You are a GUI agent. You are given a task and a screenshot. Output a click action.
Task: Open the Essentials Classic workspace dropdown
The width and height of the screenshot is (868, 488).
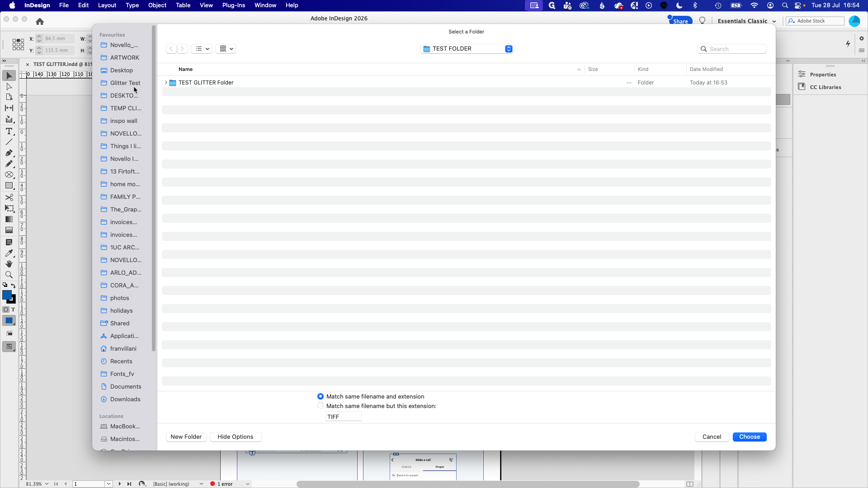pyautogui.click(x=746, y=21)
